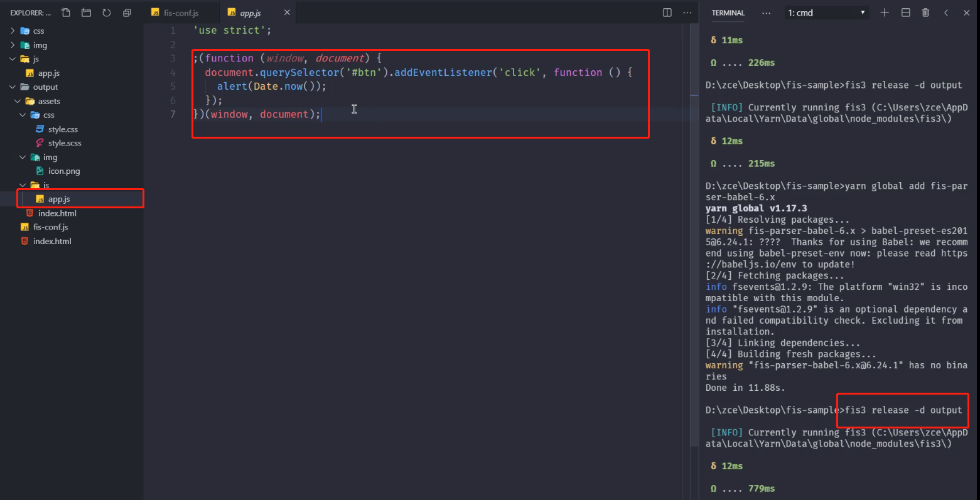The height and width of the screenshot is (500, 980).
Task: Click 'yarn global v1.17.3' in terminal output
Action: (x=757, y=208)
